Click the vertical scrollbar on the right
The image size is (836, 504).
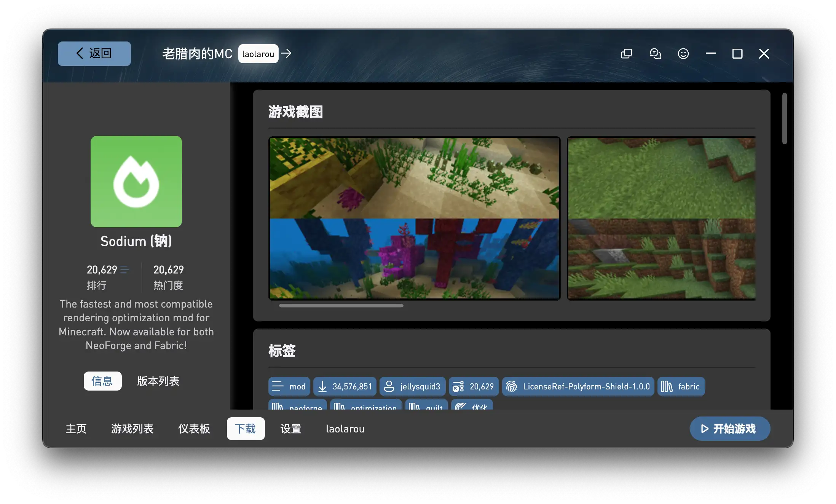click(785, 118)
